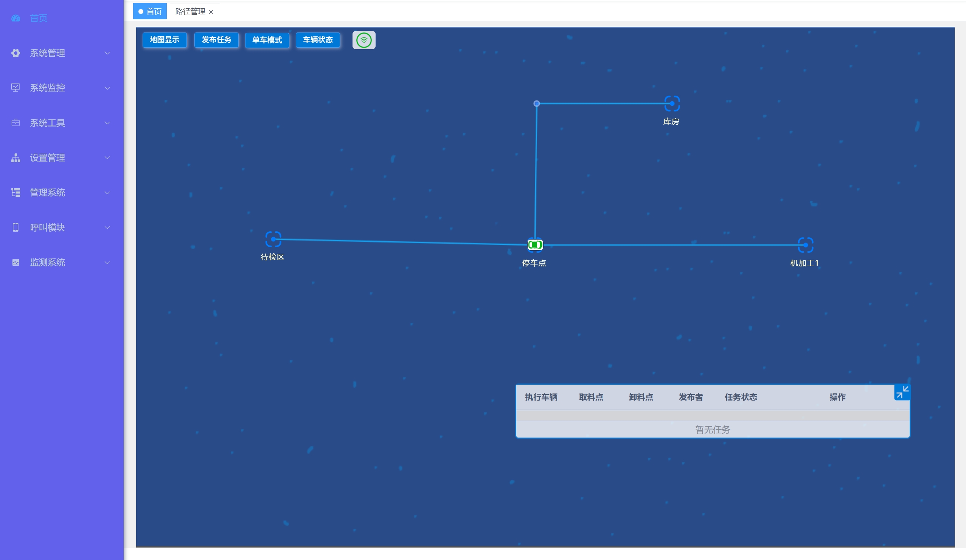Click the 呼叫模块 phone icon in sidebar
The height and width of the screenshot is (560, 966).
[16, 227]
